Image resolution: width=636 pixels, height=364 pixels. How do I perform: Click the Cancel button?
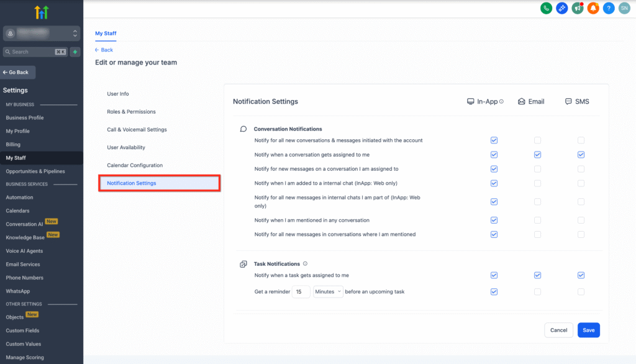[x=558, y=330]
